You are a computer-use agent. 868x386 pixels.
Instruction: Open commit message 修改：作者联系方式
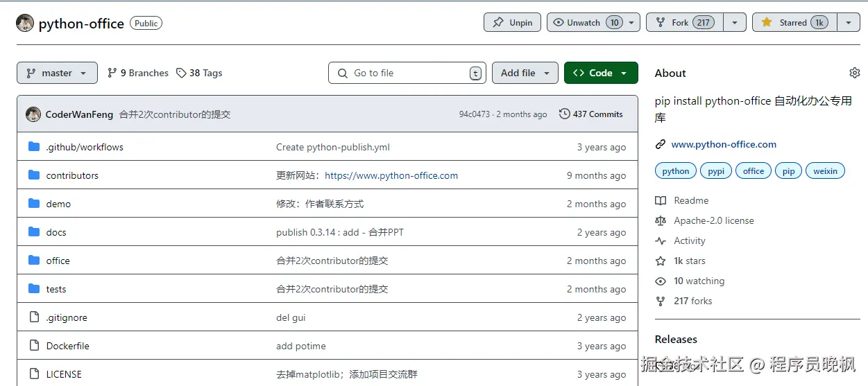pyautogui.click(x=320, y=204)
